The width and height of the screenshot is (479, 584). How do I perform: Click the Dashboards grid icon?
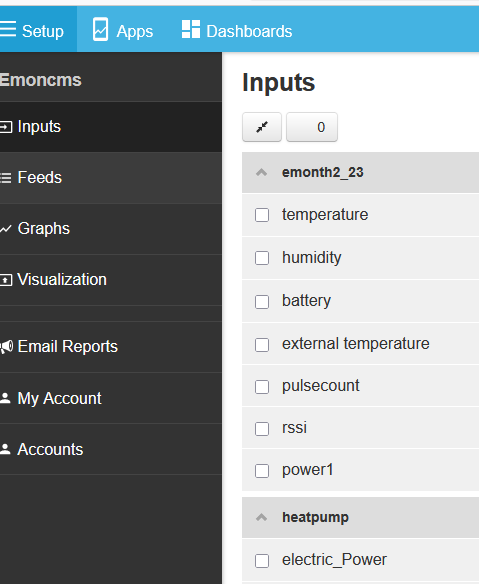[191, 29]
